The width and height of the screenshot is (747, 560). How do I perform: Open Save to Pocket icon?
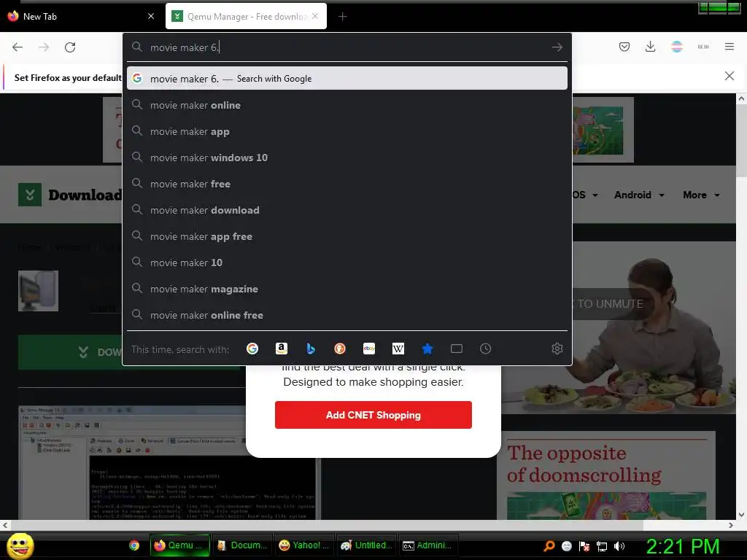624,47
